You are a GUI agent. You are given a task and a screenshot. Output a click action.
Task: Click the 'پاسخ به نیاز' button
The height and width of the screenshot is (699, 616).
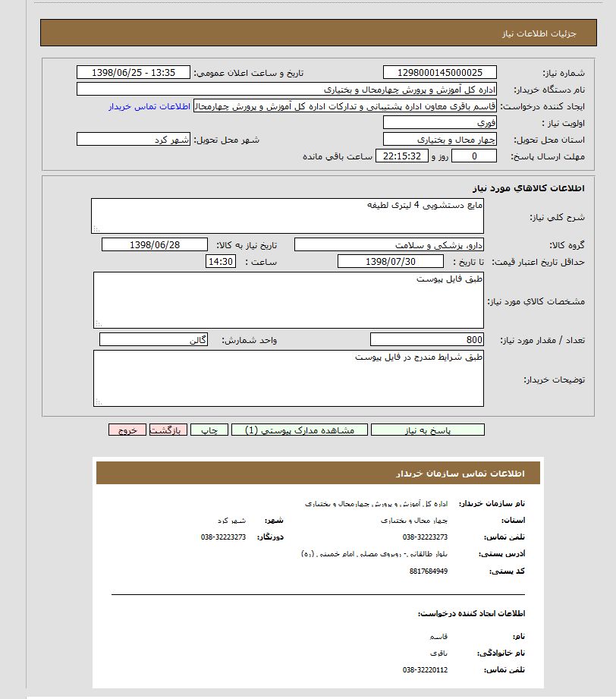pos(427,430)
